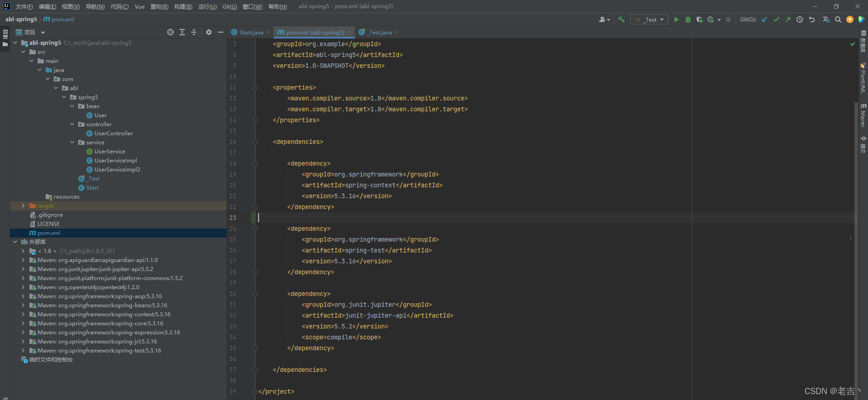Viewport: 868px width, 400px height.
Task: Open project panel gear options
Action: click(x=209, y=32)
